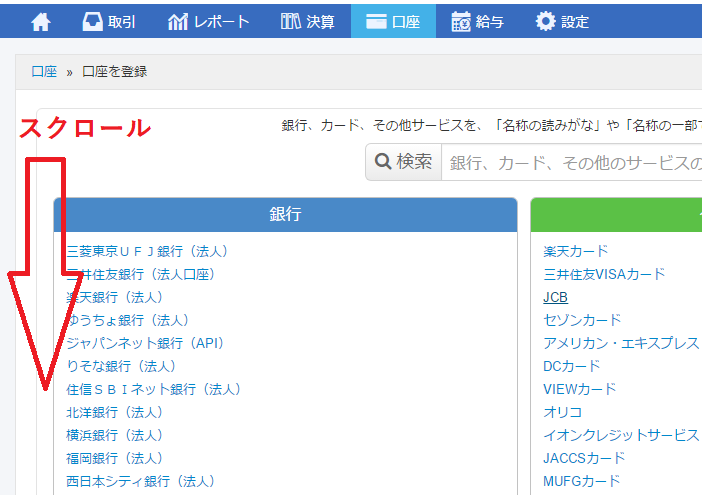Open the レポート menu
This screenshot has height=495, width=702.
point(209,21)
